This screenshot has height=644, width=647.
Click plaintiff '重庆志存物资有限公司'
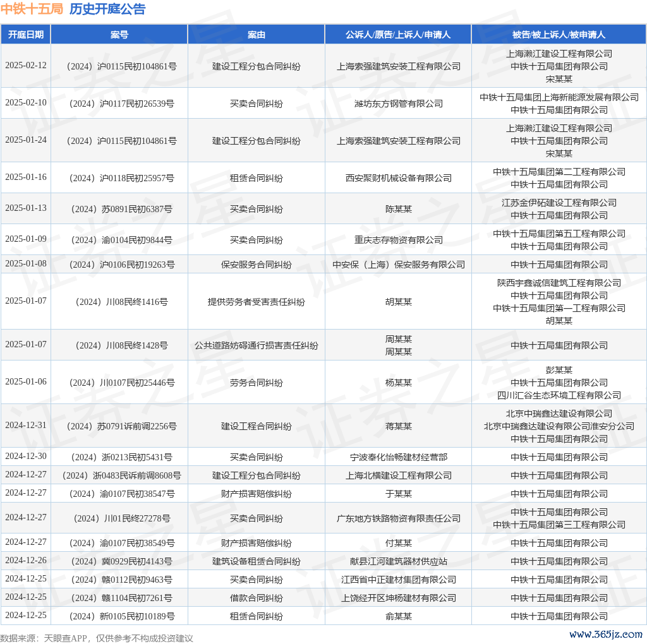[398, 240]
